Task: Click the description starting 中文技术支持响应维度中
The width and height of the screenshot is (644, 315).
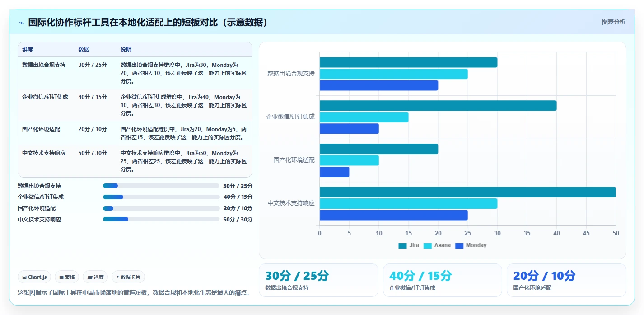Action: (183, 161)
